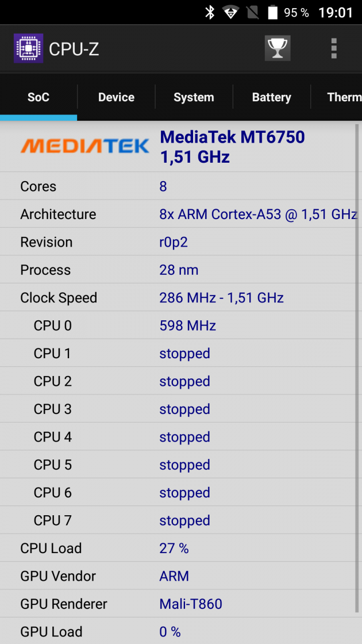
Task: Click the 19:01 status bar clock
Action: [336, 12]
